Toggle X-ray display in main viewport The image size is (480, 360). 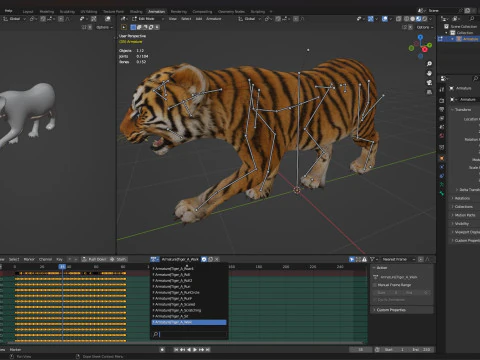click(398, 19)
